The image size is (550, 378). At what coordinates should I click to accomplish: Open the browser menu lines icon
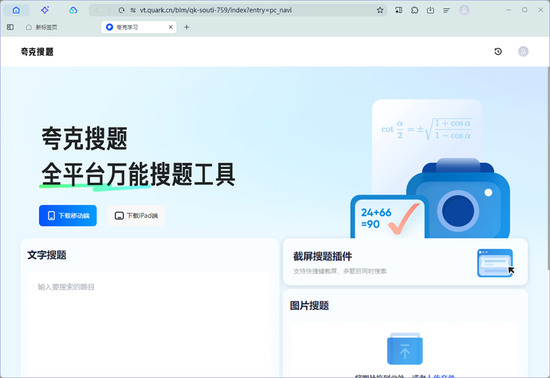pyautogui.click(x=447, y=10)
